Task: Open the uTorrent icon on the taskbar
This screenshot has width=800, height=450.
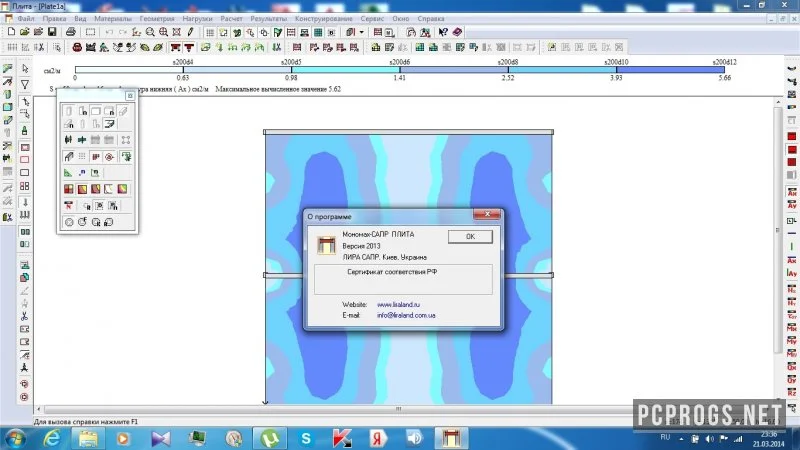Action: [269, 438]
